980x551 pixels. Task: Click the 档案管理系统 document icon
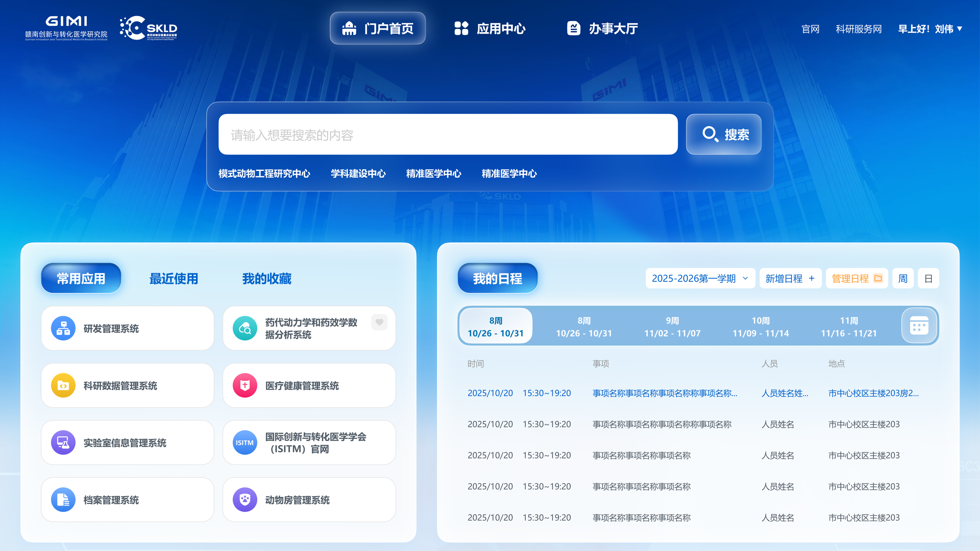63,500
